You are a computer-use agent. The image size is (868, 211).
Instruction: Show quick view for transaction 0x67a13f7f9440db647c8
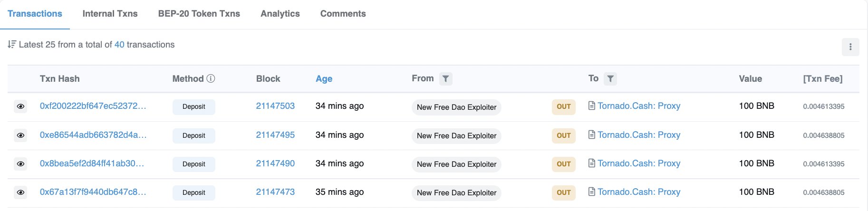pyautogui.click(x=21, y=192)
